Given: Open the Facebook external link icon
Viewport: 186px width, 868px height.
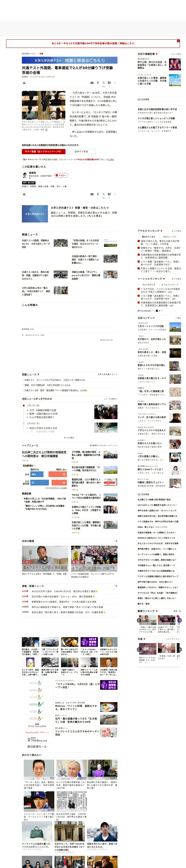Looking at the screenshot, I should 145,311.
